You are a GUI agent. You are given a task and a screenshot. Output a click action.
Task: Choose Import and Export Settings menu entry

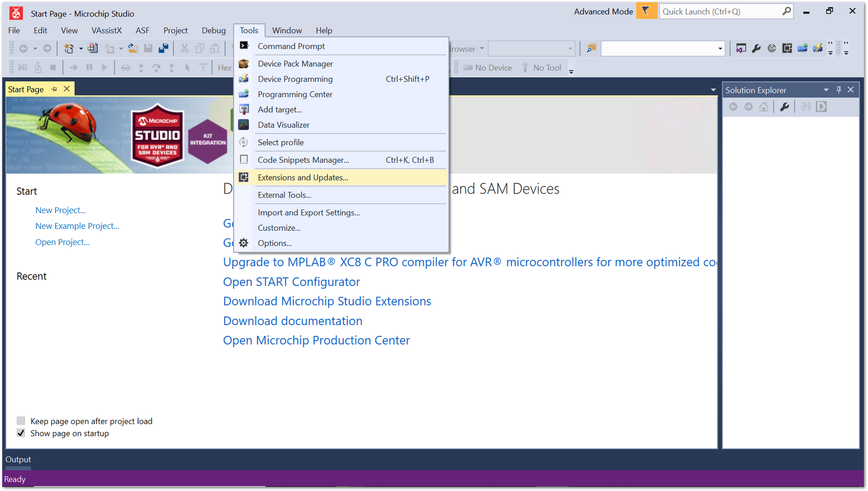point(341,212)
